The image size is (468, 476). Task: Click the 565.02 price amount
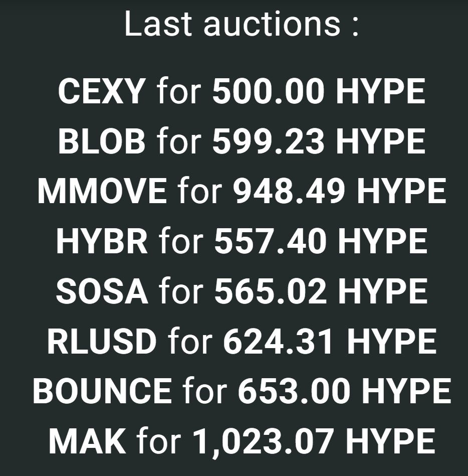(271, 291)
